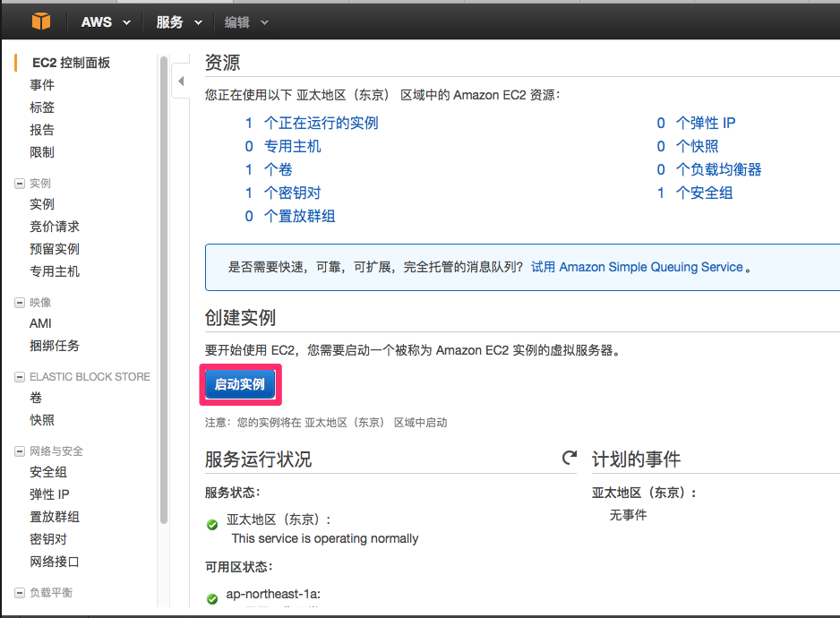Refresh the 服务运行状况 panel
The height and width of the screenshot is (618, 840).
570,457
